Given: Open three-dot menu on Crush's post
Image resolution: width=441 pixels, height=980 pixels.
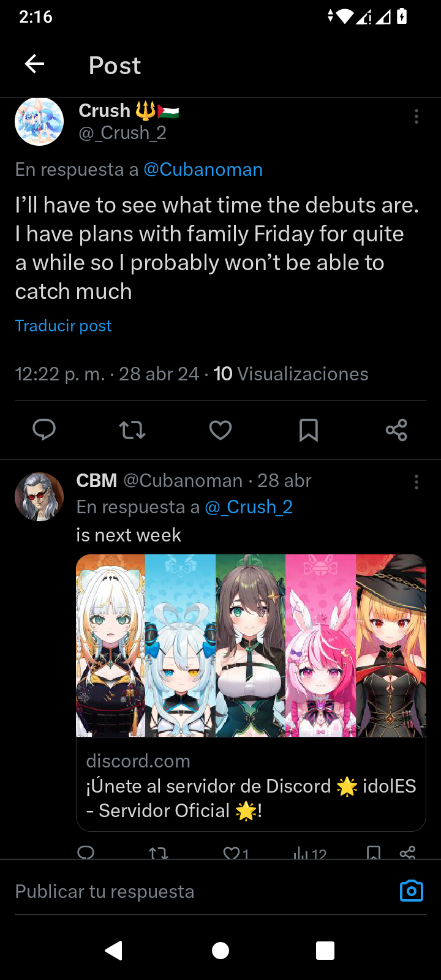Looking at the screenshot, I should coord(417,116).
